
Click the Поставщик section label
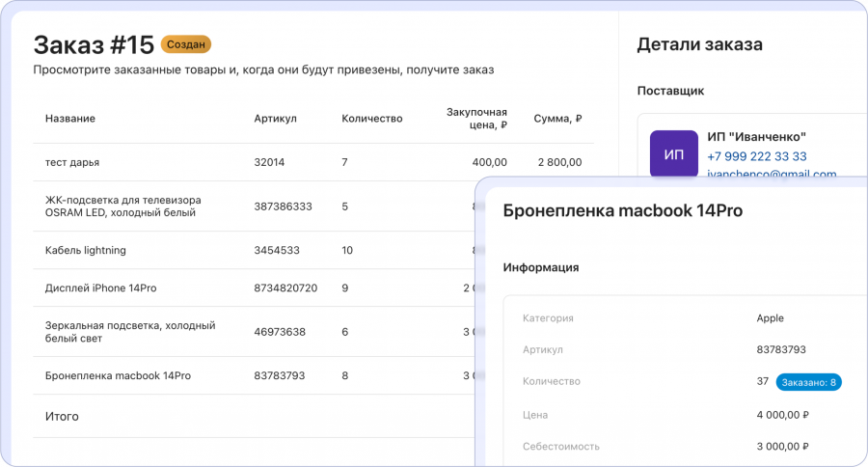coord(670,91)
